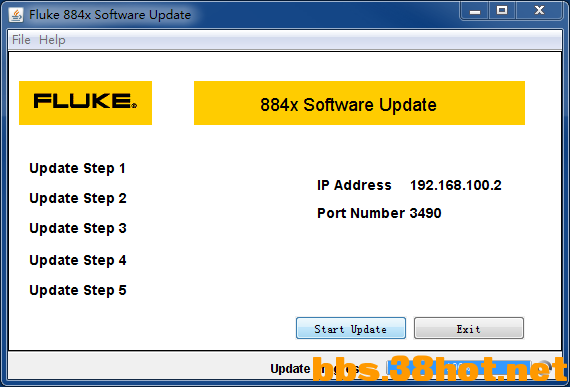
Task: Click the 884x Software Update banner
Action: (x=359, y=103)
